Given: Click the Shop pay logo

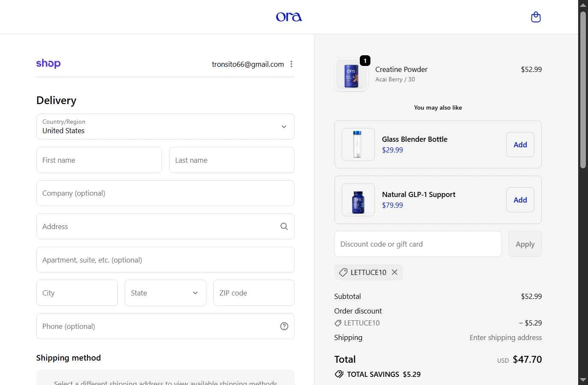Looking at the screenshot, I should [48, 63].
